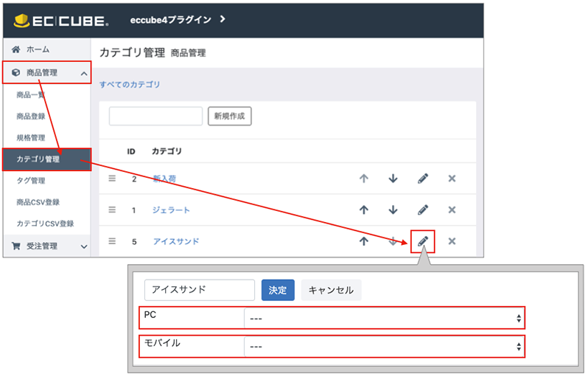Select カテゴリ管理 in sidebar
Screen dimensions: 588x377
tap(47, 159)
